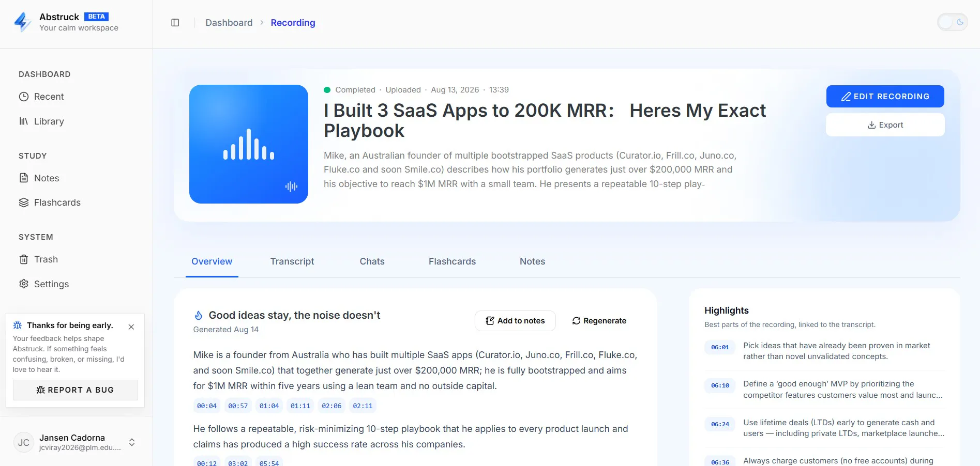Select the Overview tab
This screenshot has height=466, width=980.
212,261
